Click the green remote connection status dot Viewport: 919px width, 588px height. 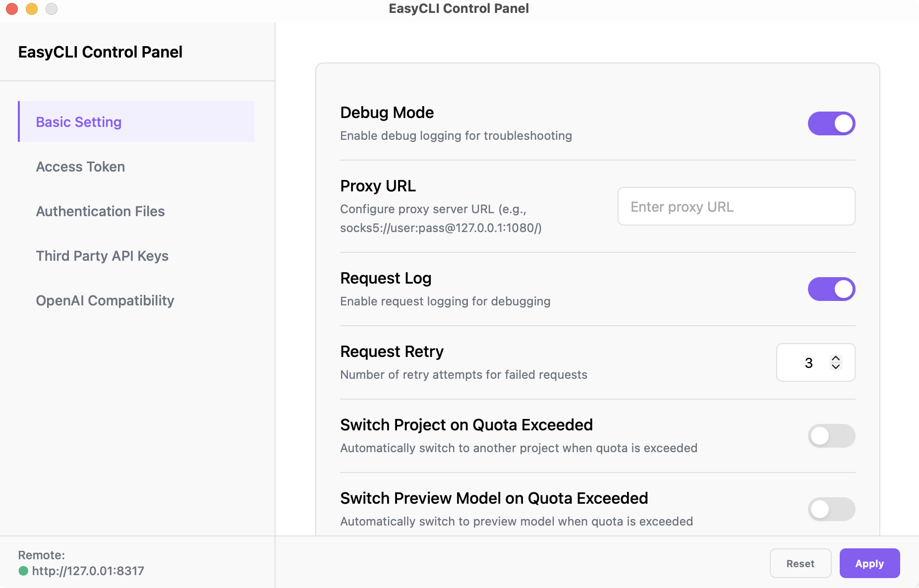tap(23, 571)
